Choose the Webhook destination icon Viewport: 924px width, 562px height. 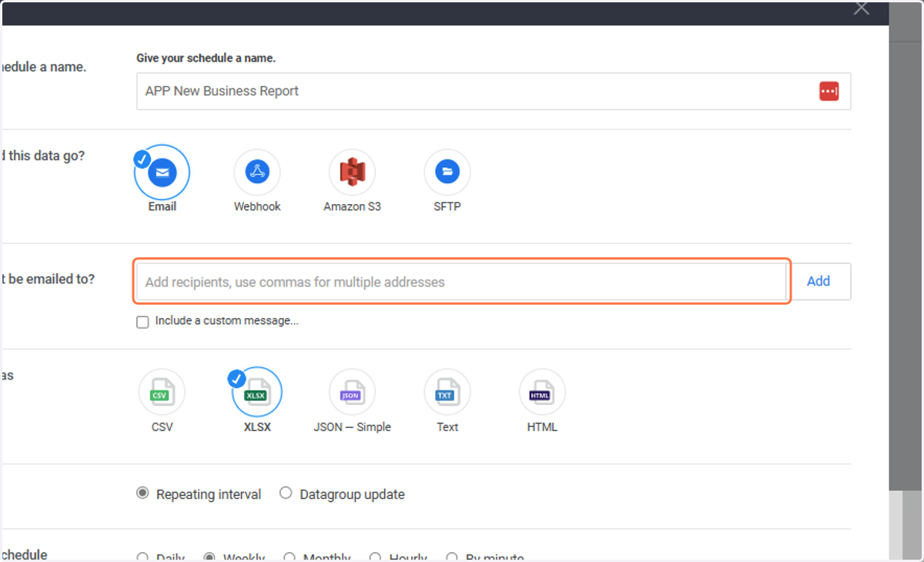pyautogui.click(x=257, y=172)
